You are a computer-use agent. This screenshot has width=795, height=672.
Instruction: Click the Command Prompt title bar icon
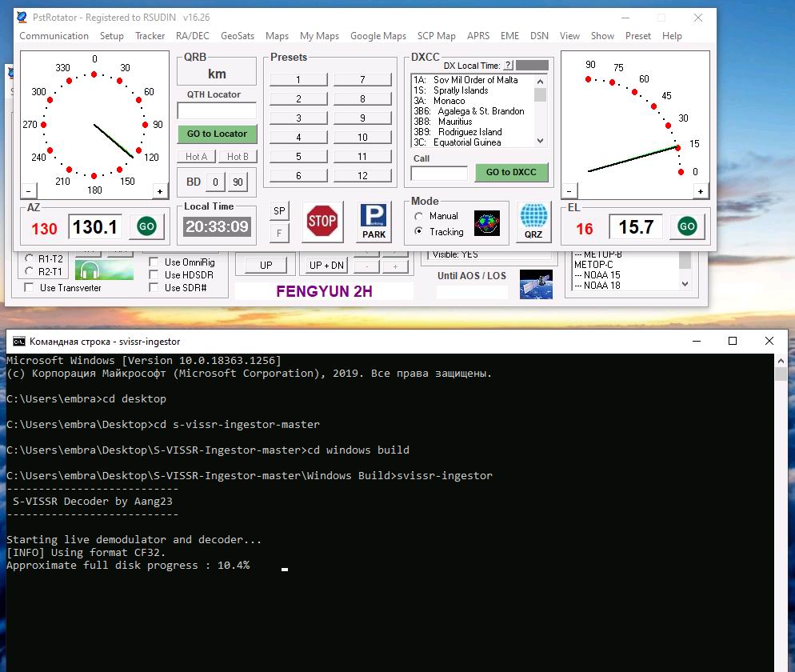coord(18,342)
